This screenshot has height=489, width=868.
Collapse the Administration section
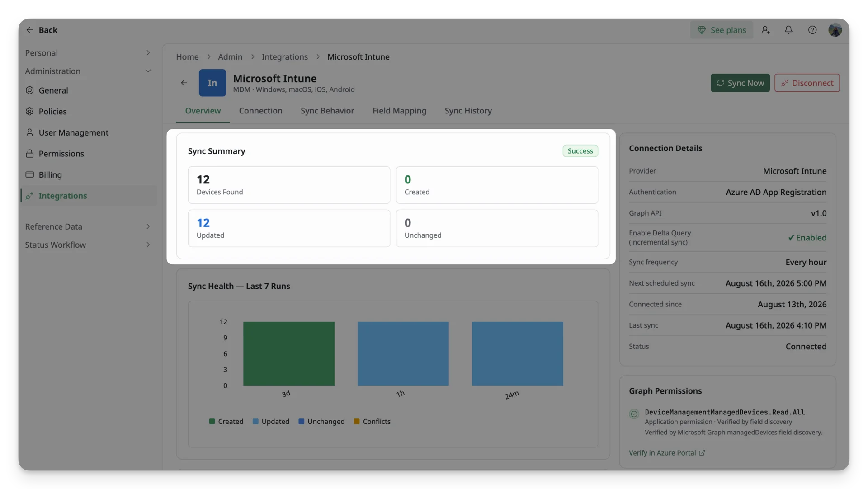88,71
